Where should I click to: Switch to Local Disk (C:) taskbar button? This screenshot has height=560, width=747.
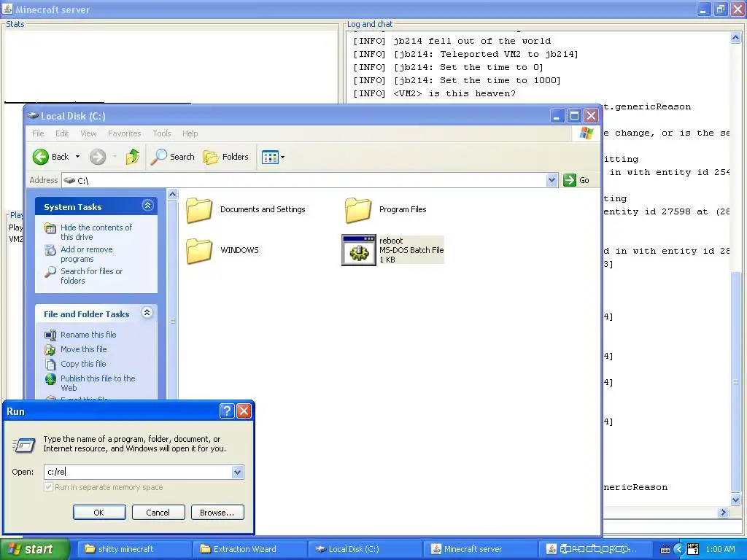pos(365,549)
